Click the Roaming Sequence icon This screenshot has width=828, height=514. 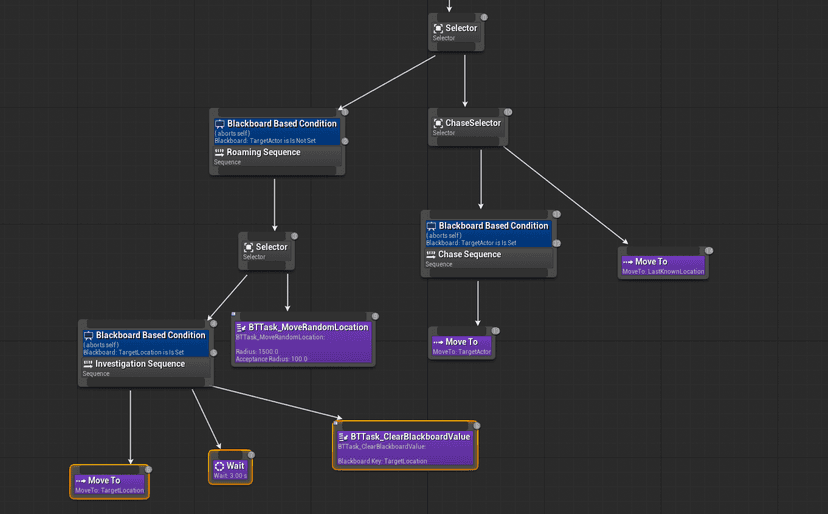coord(220,153)
